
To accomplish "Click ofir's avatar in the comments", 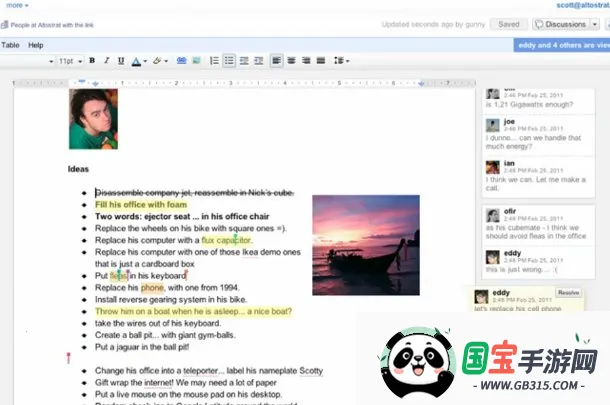I will click(493, 215).
